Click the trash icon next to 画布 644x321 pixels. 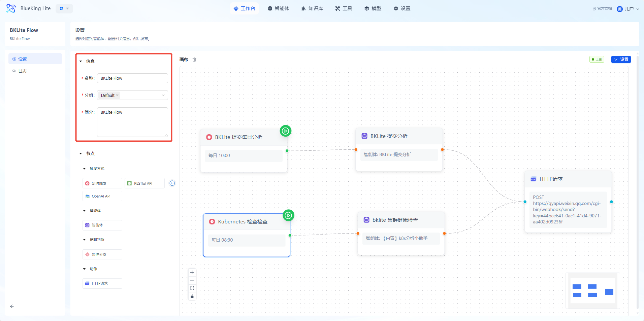(x=194, y=60)
